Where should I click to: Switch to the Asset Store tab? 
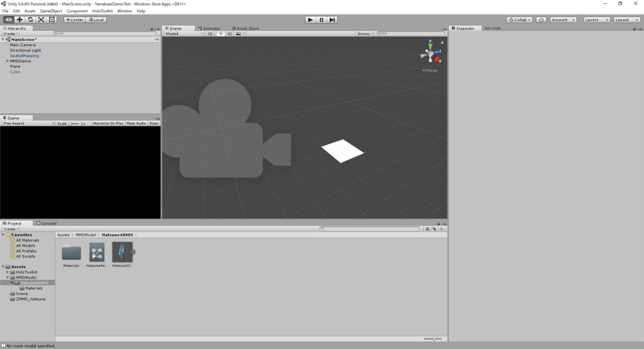246,29
